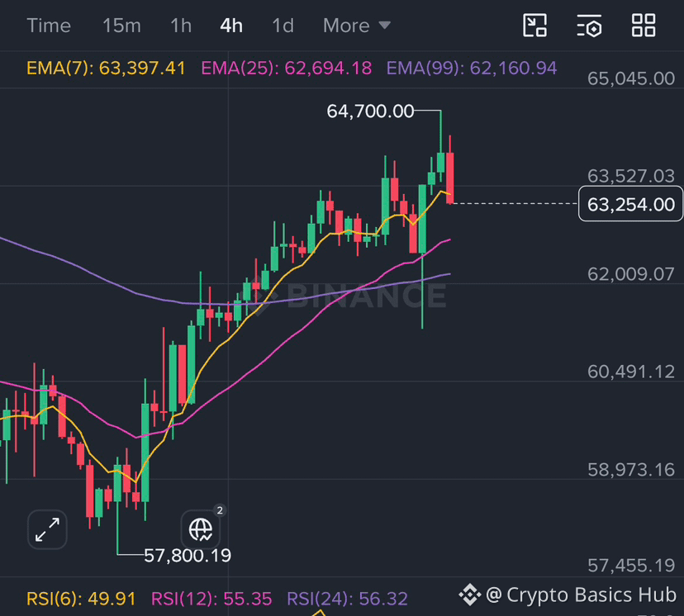Select the 4h timeframe tab
Image resolution: width=684 pixels, height=616 pixels.
(231, 26)
